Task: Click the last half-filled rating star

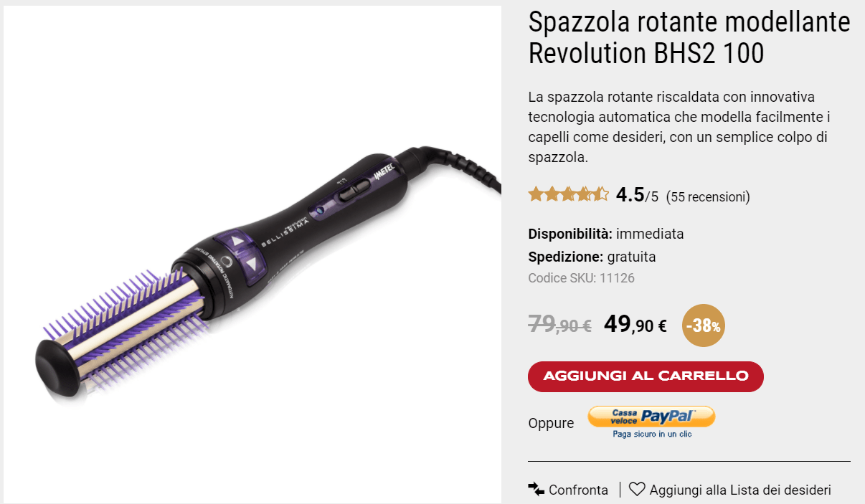Action: click(602, 194)
